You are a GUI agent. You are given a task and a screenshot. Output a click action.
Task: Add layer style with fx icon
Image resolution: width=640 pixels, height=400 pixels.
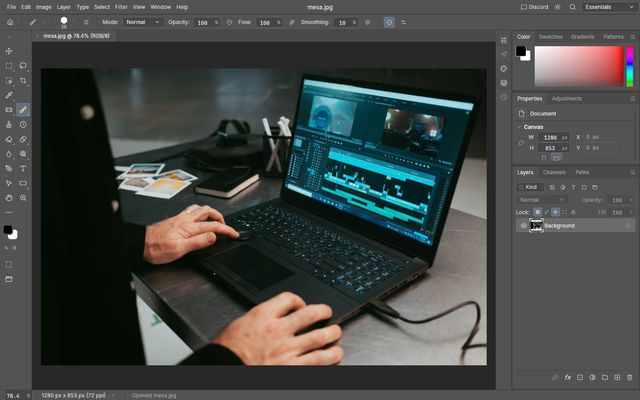click(567, 378)
